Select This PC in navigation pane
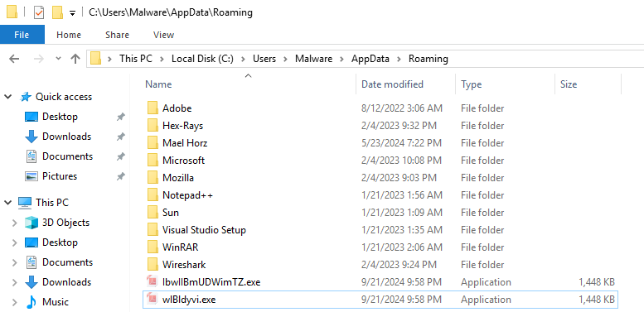 pos(51,202)
